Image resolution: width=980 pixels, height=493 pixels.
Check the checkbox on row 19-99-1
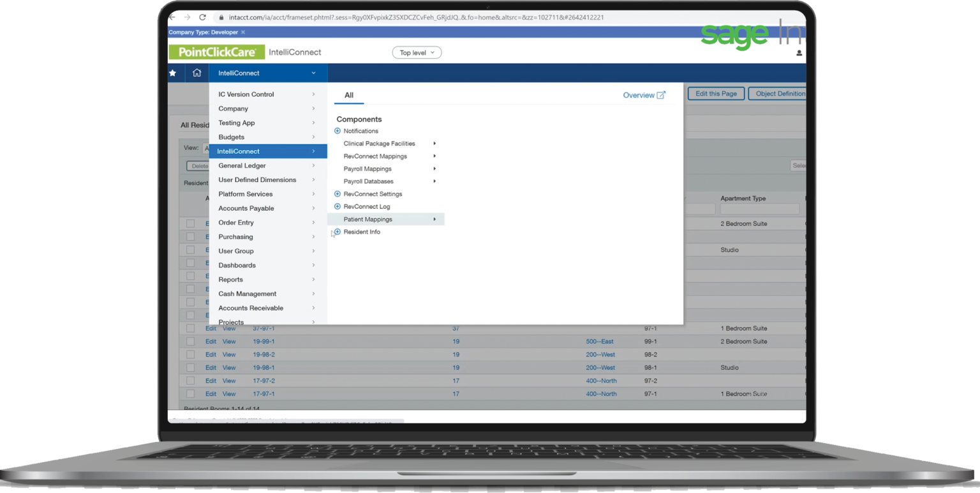189,341
